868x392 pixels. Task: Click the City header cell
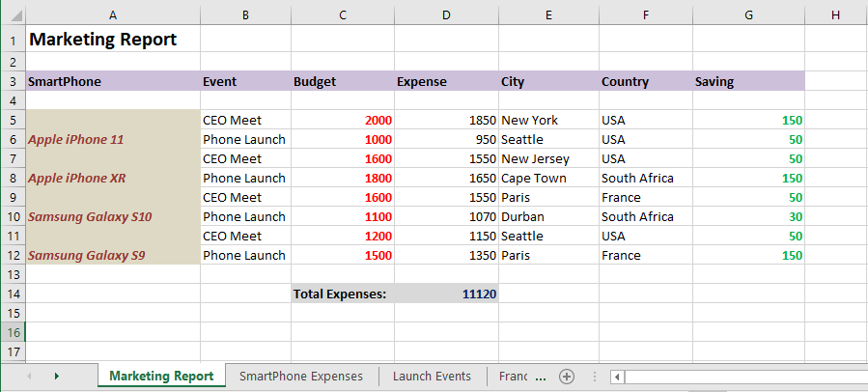[x=548, y=81]
